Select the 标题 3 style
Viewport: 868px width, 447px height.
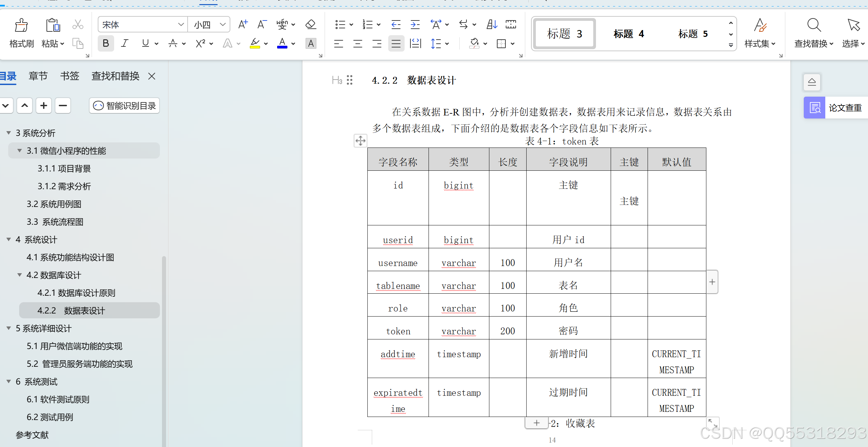[x=565, y=34]
